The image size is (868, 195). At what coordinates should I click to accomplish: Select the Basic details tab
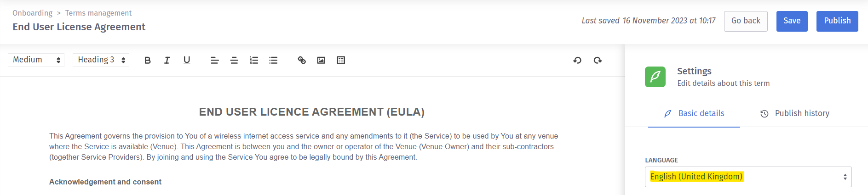[694, 113]
